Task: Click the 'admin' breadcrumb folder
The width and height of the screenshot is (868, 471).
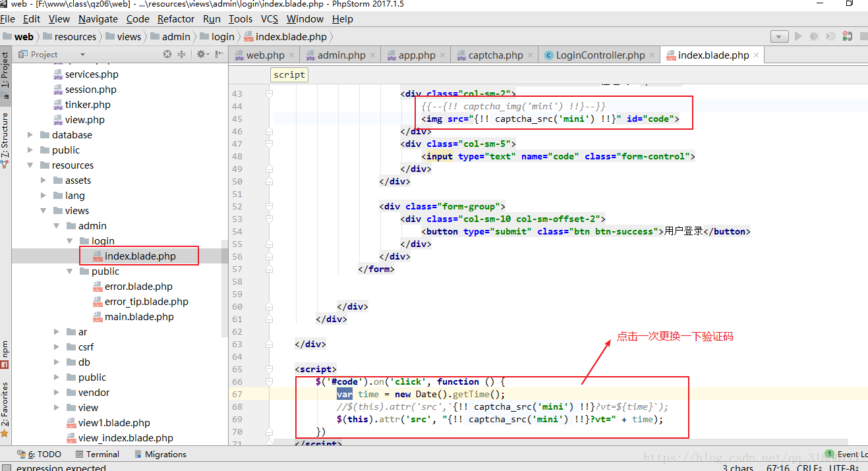Action: [x=171, y=37]
